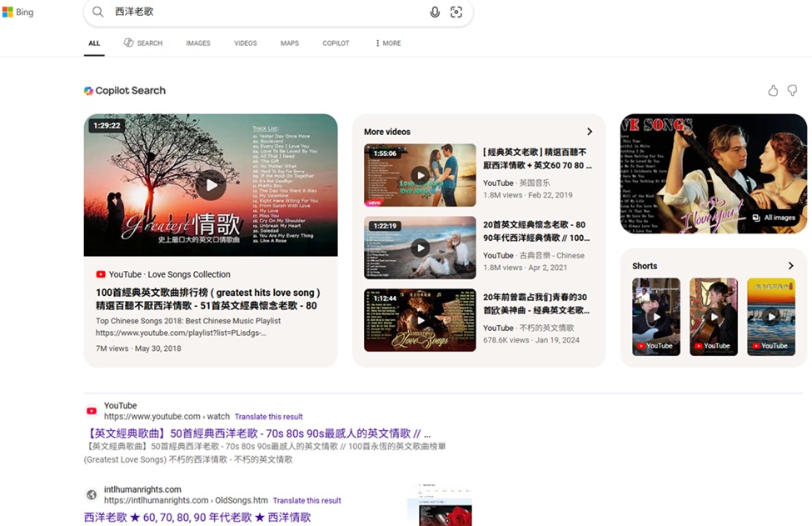
Task: Click the Bing logo
Action: (x=17, y=13)
